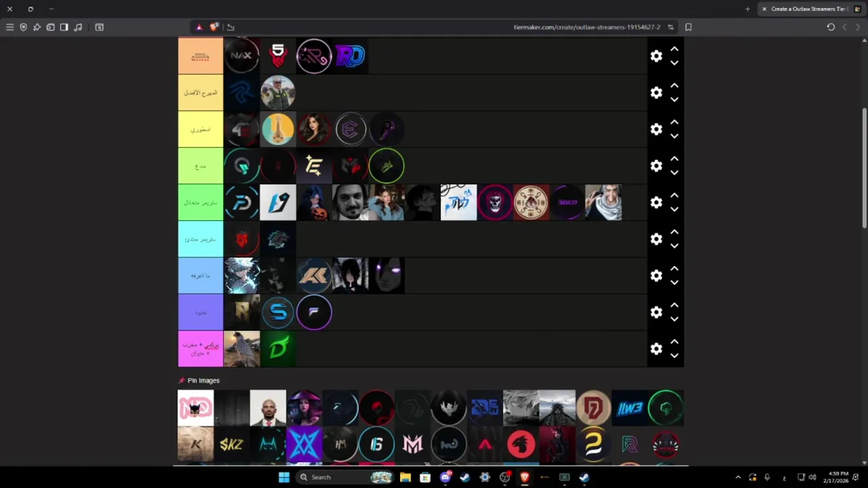Screen dimensions: 868x488
Task: Move the bright yellow tier row up
Action: coord(674,123)
